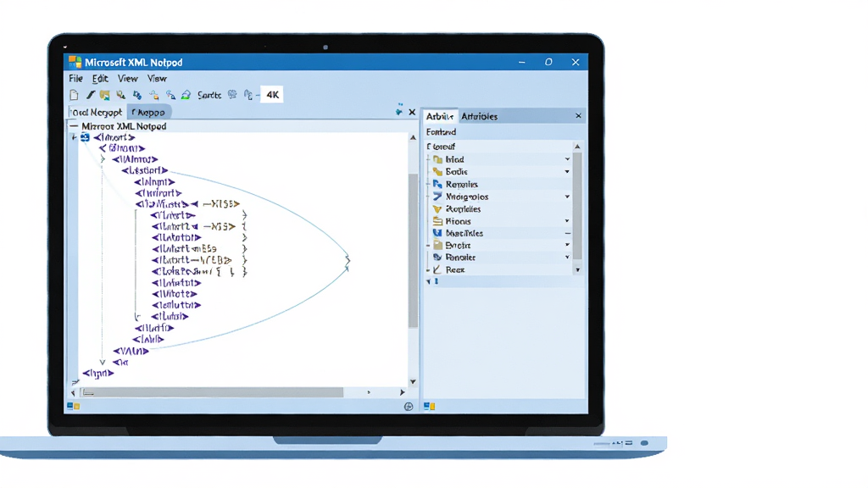Open the Edit menu
Image resolution: width=868 pixels, height=488 pixels.
(x=100, y=79)
